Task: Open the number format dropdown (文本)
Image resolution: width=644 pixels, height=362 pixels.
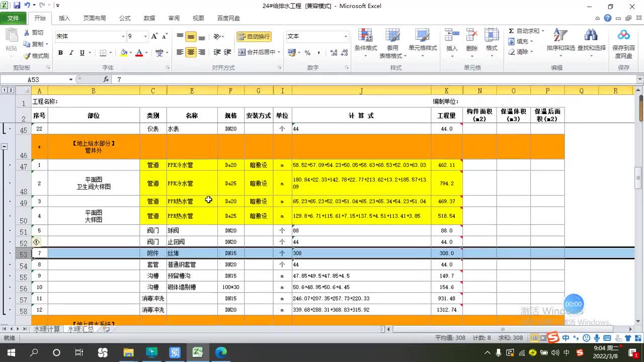Action: point(346,36)
